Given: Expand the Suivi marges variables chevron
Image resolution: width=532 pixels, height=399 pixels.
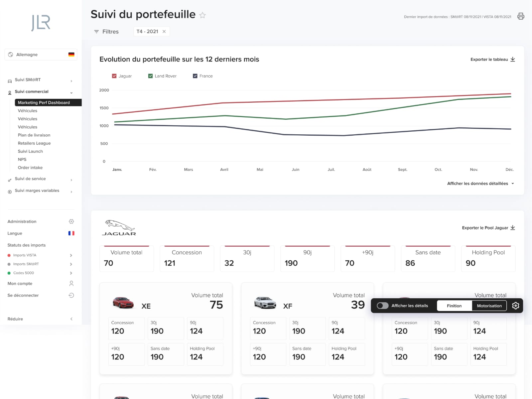Looking at the screenshot, I should [x=71, y=192].
